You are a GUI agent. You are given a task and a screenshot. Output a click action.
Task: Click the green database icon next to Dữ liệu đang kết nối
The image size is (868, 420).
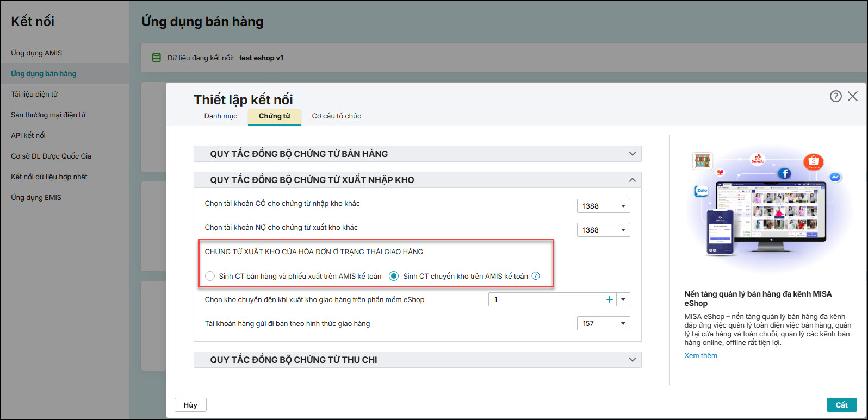point(156,58)
